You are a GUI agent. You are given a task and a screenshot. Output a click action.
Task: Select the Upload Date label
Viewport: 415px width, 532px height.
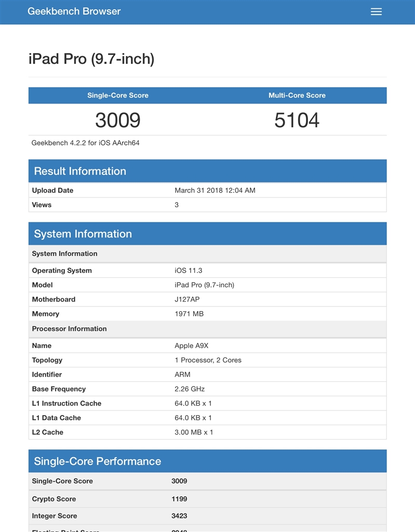tap(52, 190)
